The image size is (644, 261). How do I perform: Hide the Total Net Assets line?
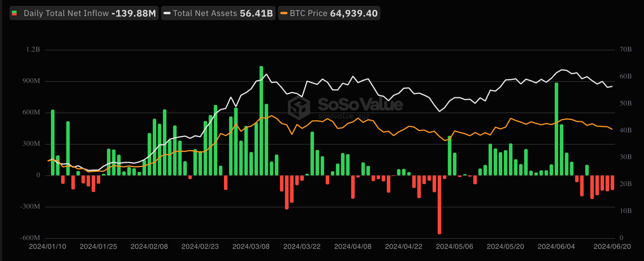205,13
